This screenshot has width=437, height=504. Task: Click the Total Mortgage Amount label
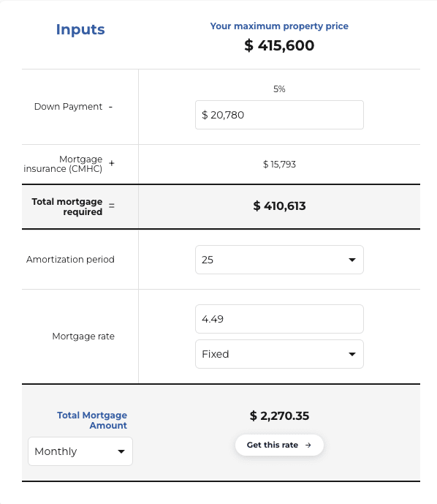pos(92,420)
